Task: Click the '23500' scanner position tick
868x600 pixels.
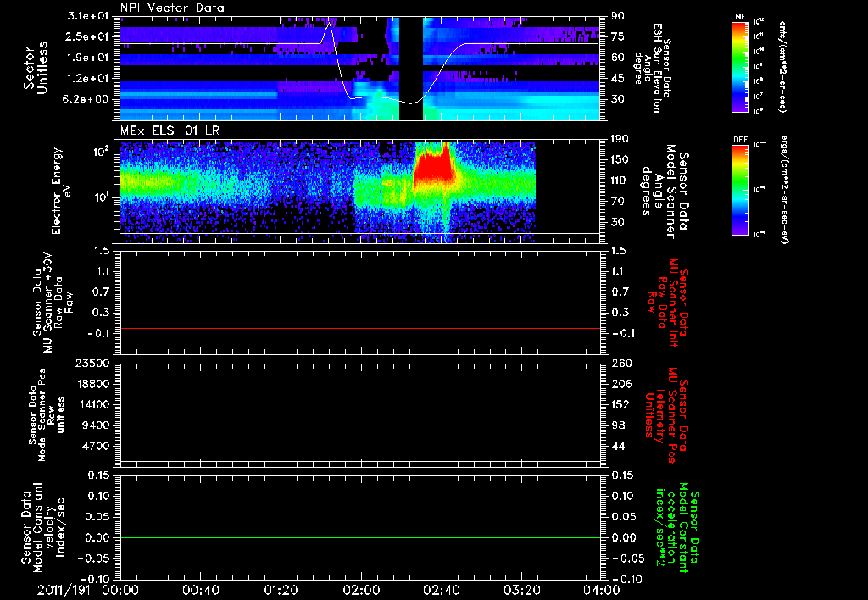Action: tap(93, 363)
